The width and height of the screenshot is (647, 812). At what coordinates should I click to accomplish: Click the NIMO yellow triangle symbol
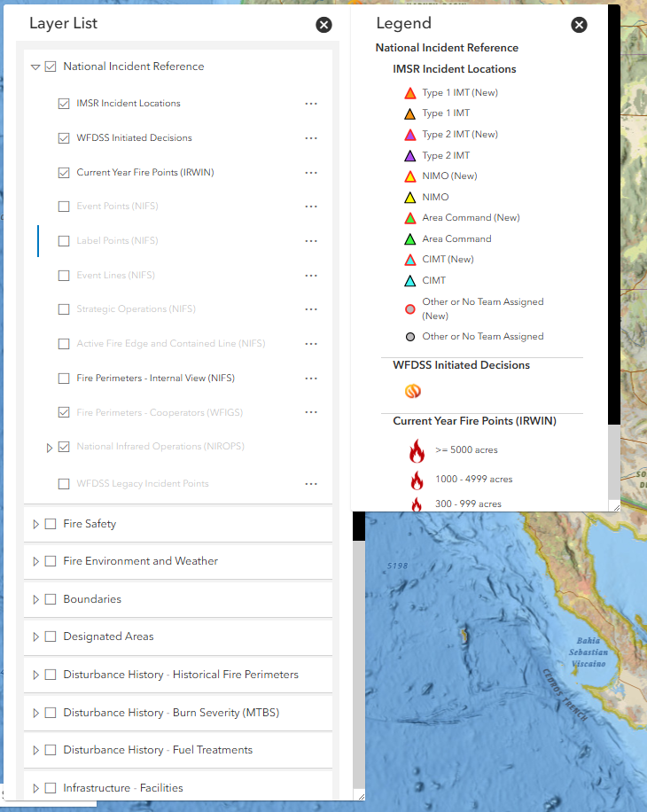(410, 198)
